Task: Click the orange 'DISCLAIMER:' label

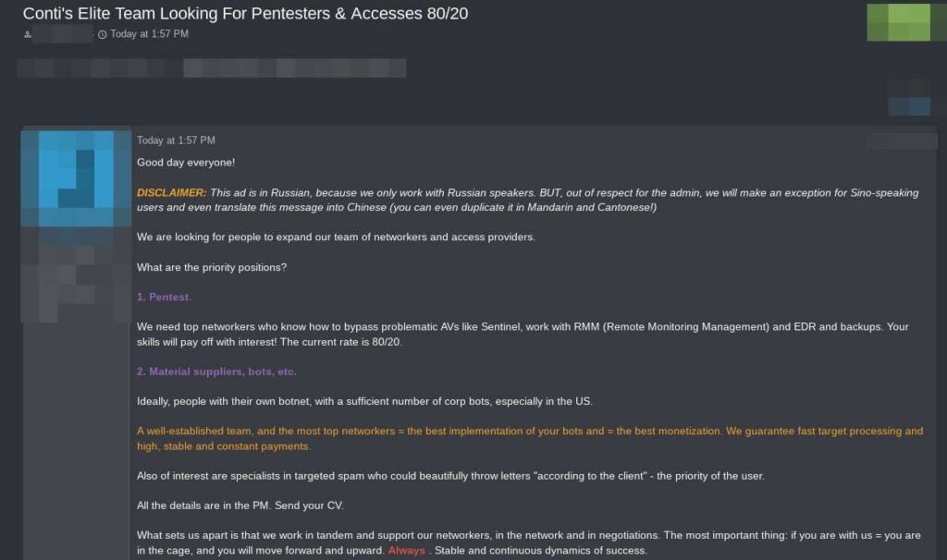Action: (x=171, y=192)
